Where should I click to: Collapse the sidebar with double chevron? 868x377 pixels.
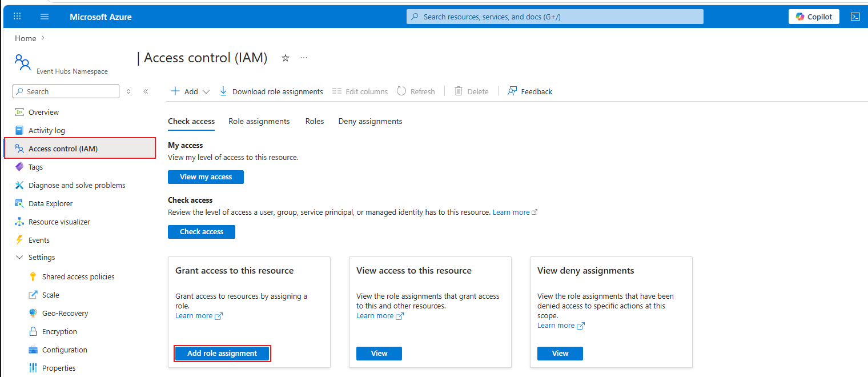click(146, 91)
